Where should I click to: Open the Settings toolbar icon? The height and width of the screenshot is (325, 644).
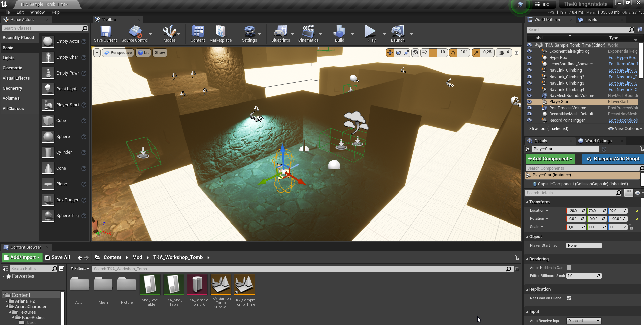coord(249,34)
